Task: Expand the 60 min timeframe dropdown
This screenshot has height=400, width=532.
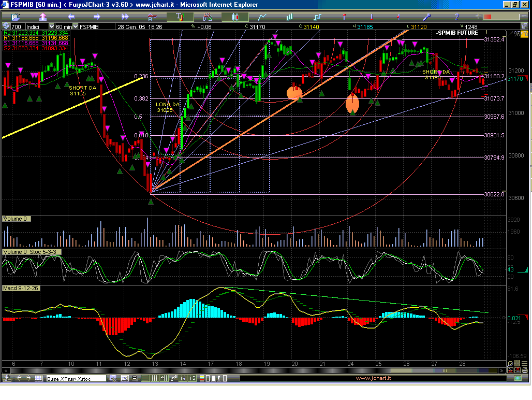Action: [76, 26]
